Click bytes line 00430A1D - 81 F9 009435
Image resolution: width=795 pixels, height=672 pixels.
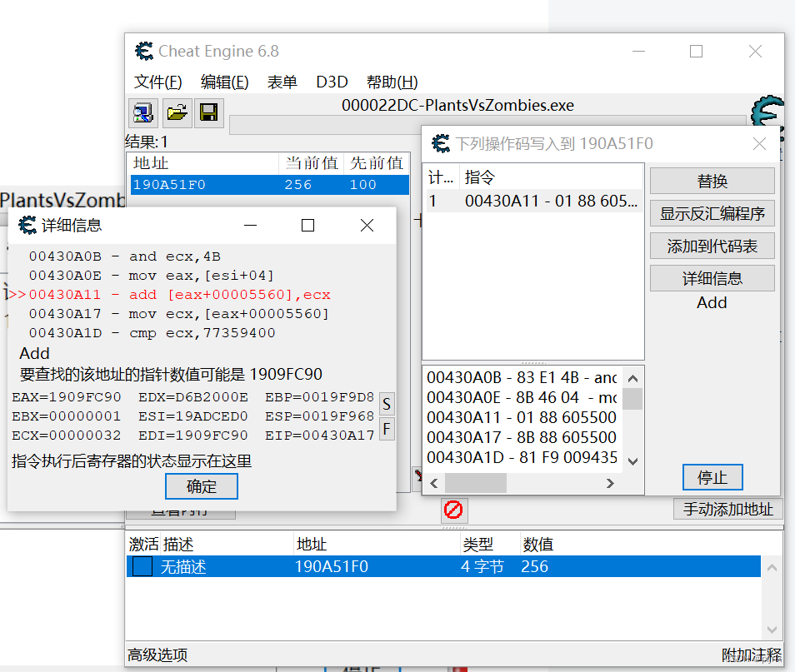[x=522, y=457]
